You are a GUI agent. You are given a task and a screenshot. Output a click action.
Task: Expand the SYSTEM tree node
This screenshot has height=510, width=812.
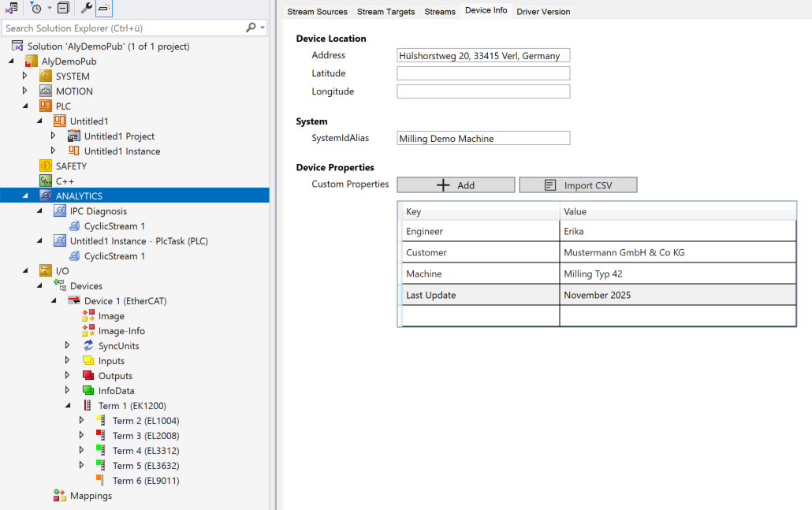click(x=24, y=76)
